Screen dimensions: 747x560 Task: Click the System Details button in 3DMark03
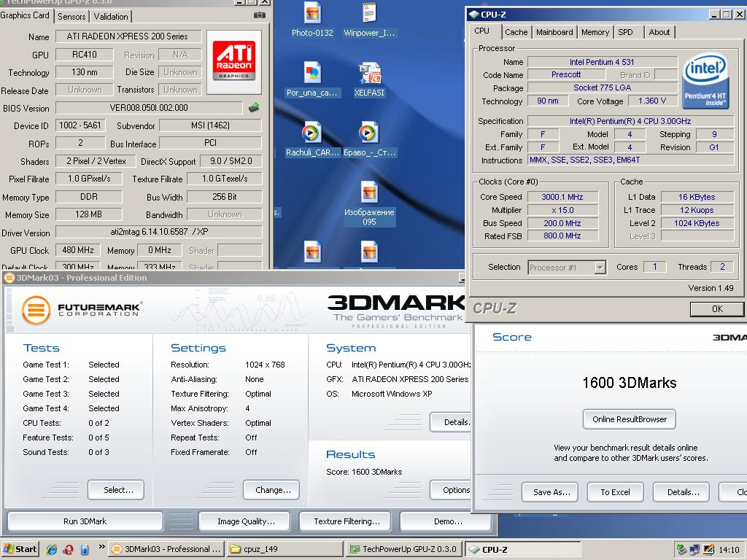451,422
